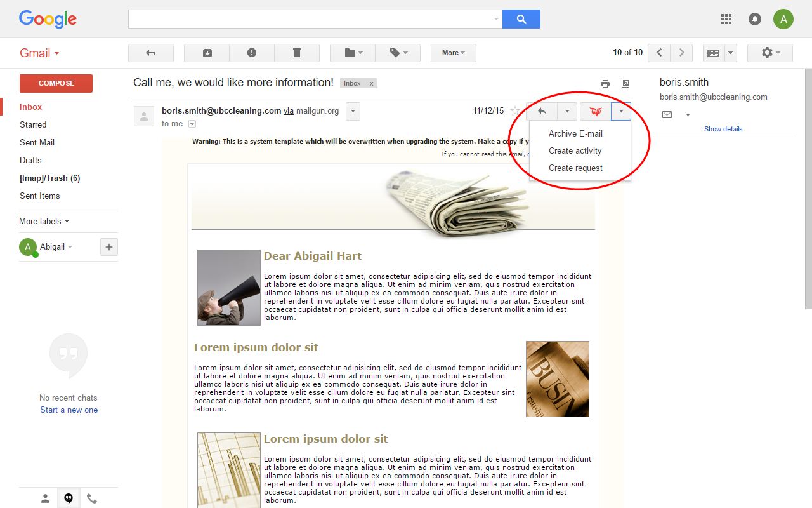Expand input tools dropdown arrow
Screen dimensions: 812x508
tap(730, 53)
